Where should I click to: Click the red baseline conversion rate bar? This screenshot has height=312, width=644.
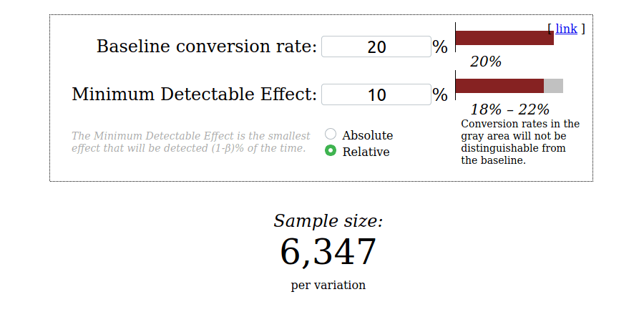pyautogui.click(x=504, y=38)
